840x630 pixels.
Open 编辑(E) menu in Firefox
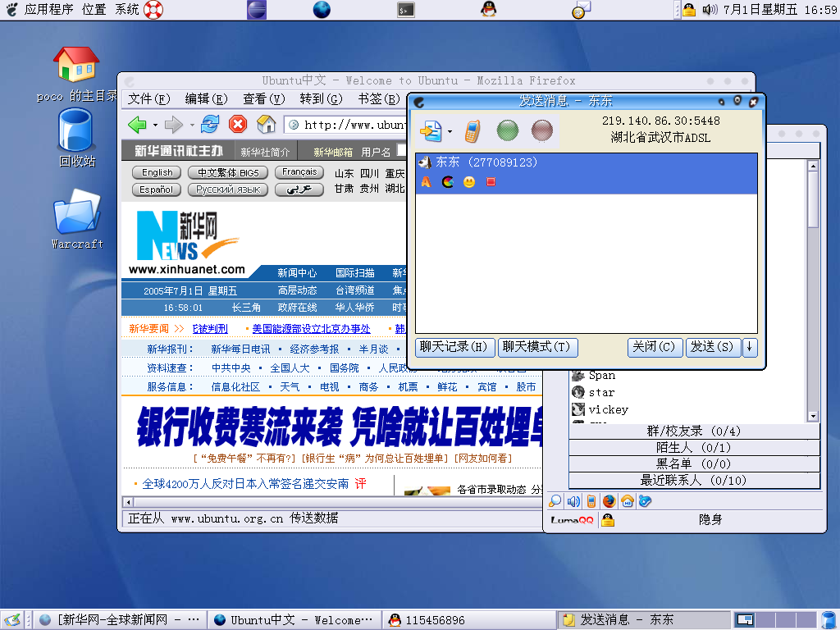point(206,99)
